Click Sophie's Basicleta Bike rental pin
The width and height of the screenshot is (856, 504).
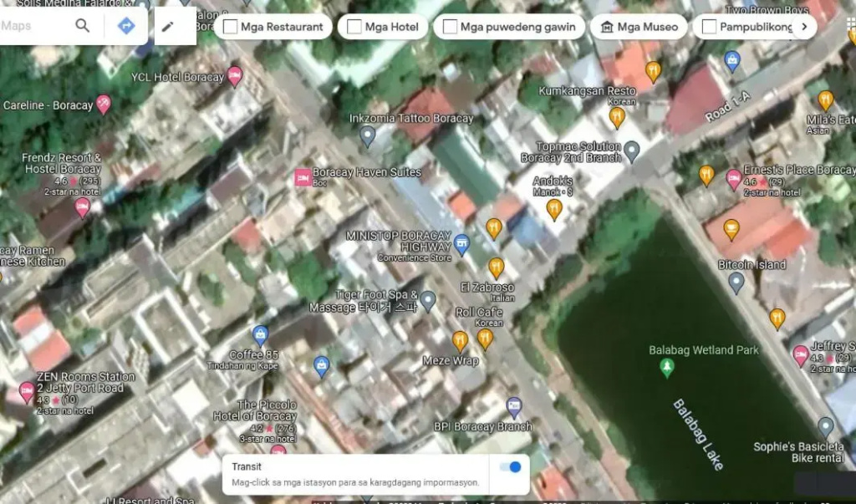point(825,427)
